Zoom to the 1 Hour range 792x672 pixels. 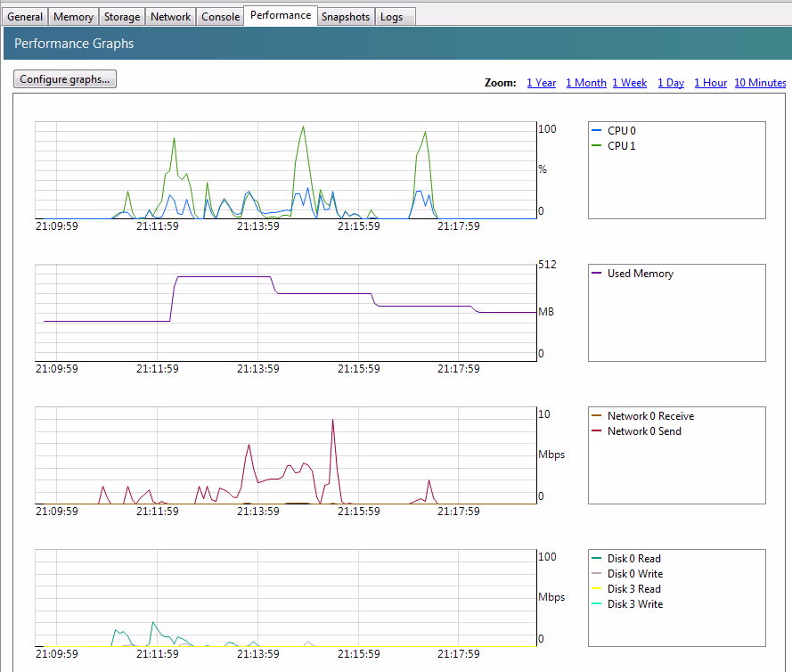[x=710, y=83]
